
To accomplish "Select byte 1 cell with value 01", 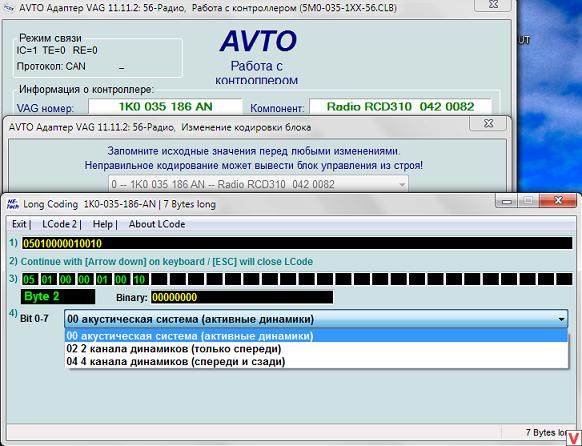I will pos(48,279).
